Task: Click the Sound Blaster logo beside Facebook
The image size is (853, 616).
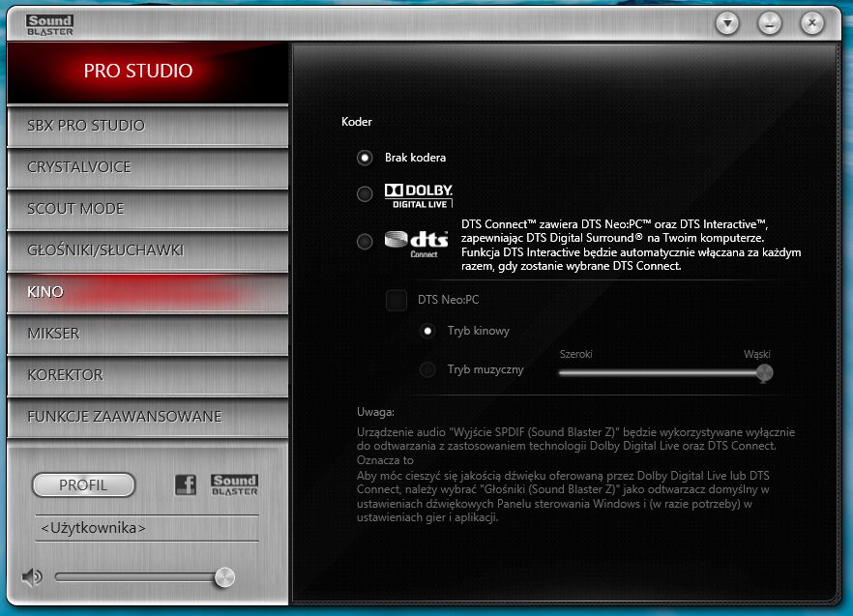Action: tap(234, 484)
